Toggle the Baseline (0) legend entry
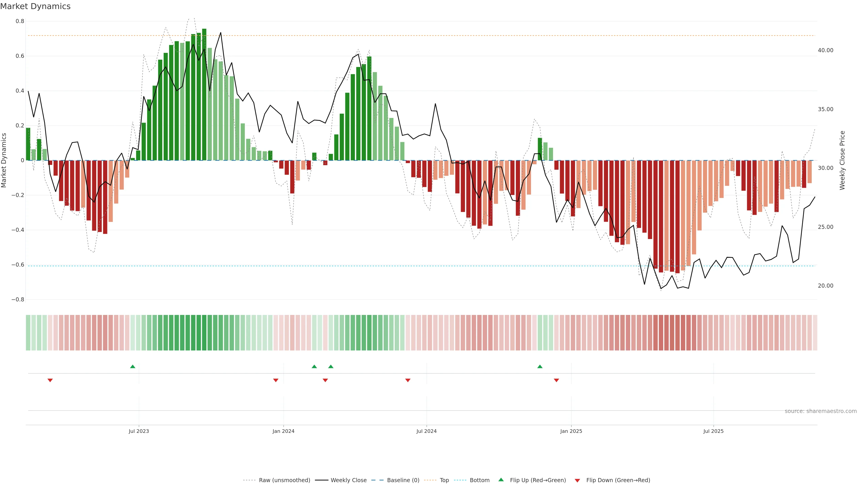Viewport: 868px width, 488px height. pyautogui.click(x=403, y=480)
